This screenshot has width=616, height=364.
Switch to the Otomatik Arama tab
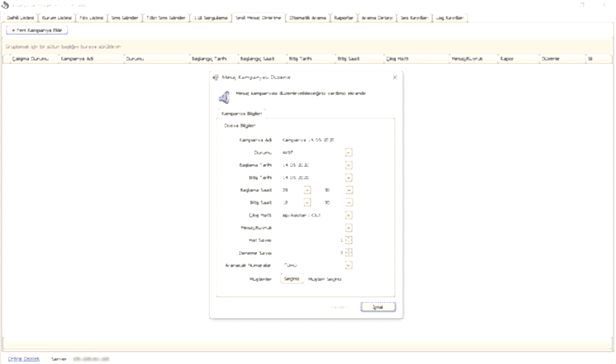click(308, 17)
